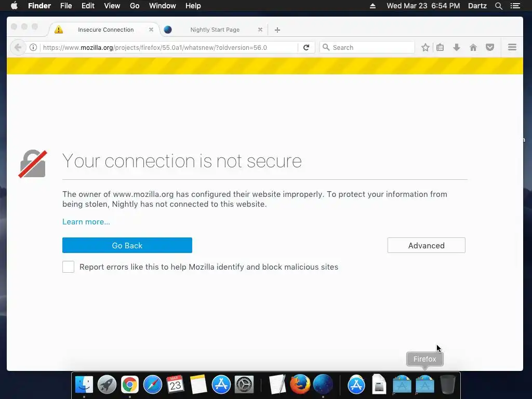Close the Nightly Start Page tab
Image resolution: width=532 pixels, height=399 pixels.
click(260, 30)
